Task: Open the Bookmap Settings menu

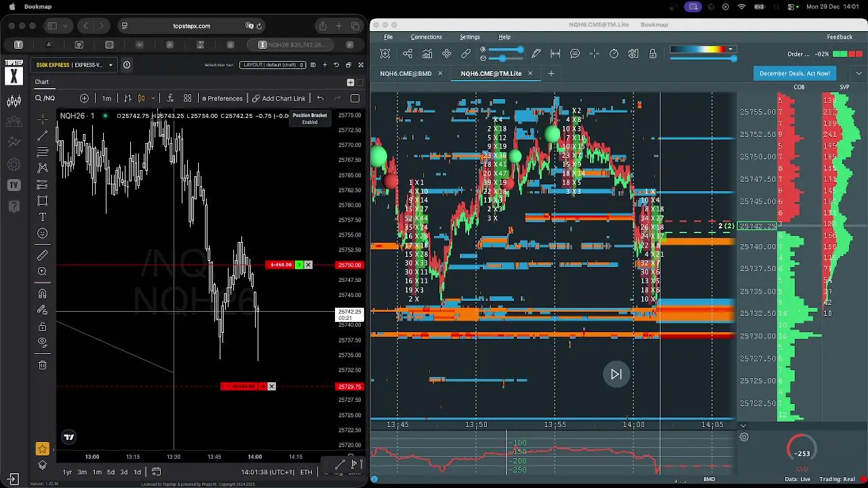Action: 469,37
